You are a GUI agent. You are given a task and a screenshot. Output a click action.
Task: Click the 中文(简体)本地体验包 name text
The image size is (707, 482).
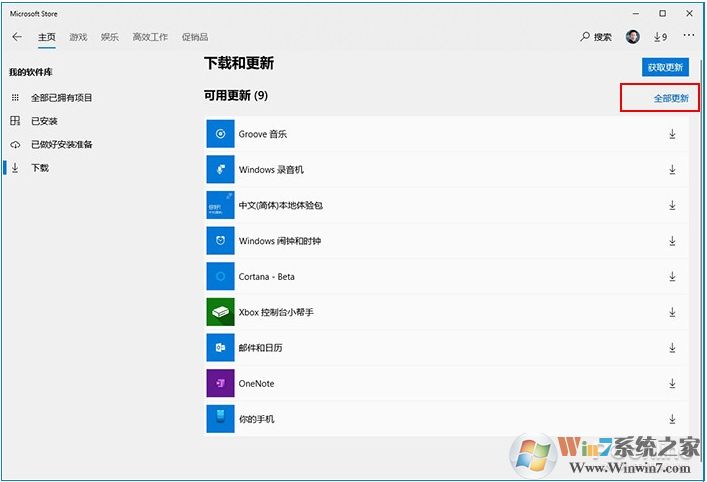click(280, 205)
